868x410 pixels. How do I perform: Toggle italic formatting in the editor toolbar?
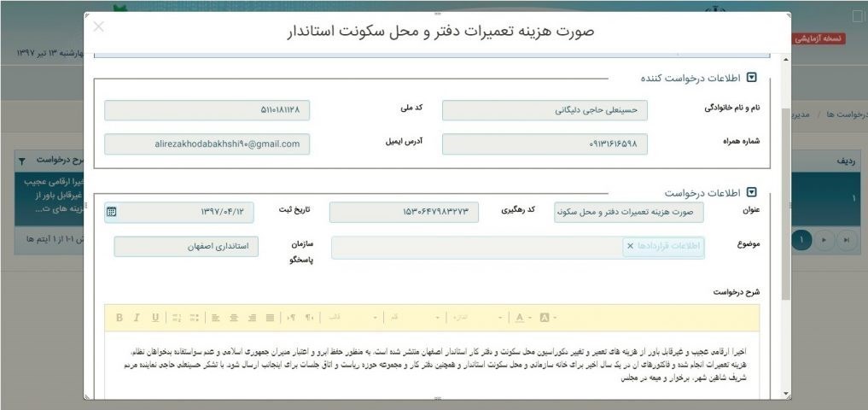(137, 318)
